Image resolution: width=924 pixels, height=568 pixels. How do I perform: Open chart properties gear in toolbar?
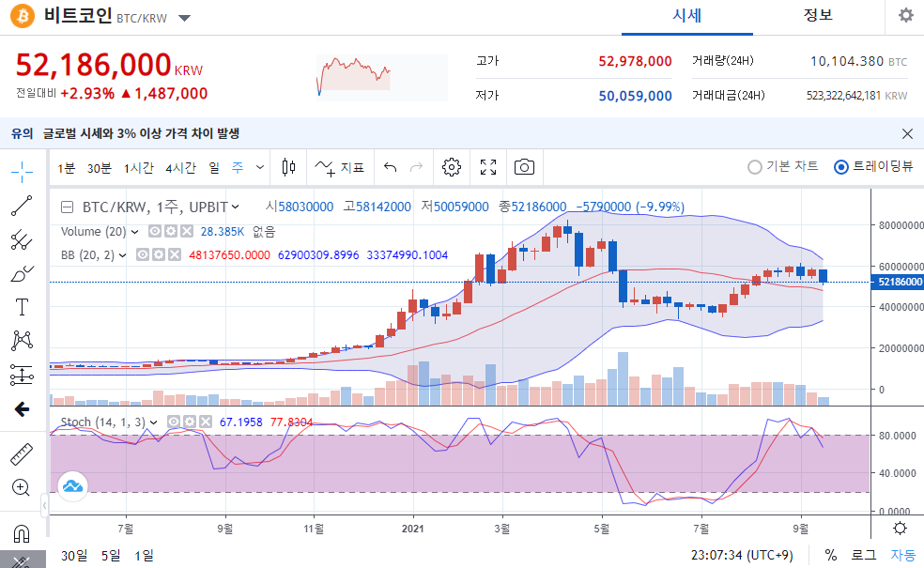452,167
